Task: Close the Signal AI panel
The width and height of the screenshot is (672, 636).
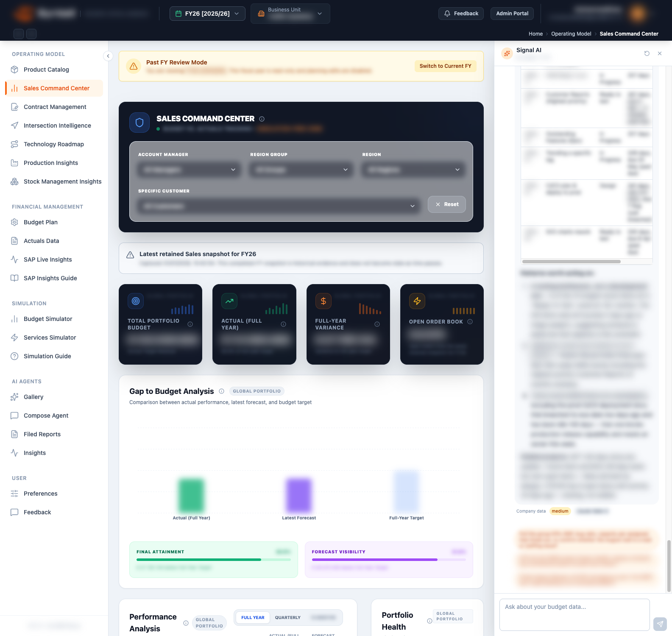Action: 660,53
